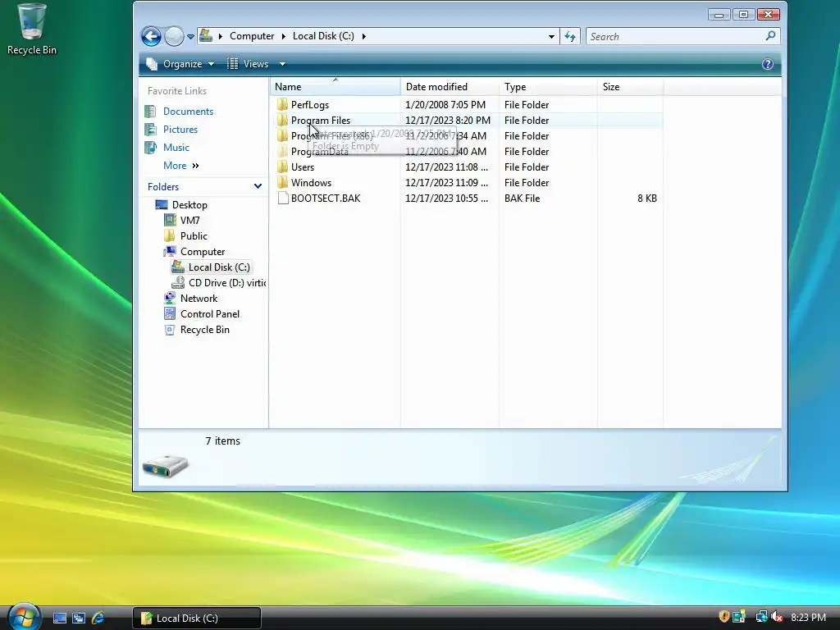840x630 pixels.
Task: Click the magnifier search icon
Action: click(770, 36)
